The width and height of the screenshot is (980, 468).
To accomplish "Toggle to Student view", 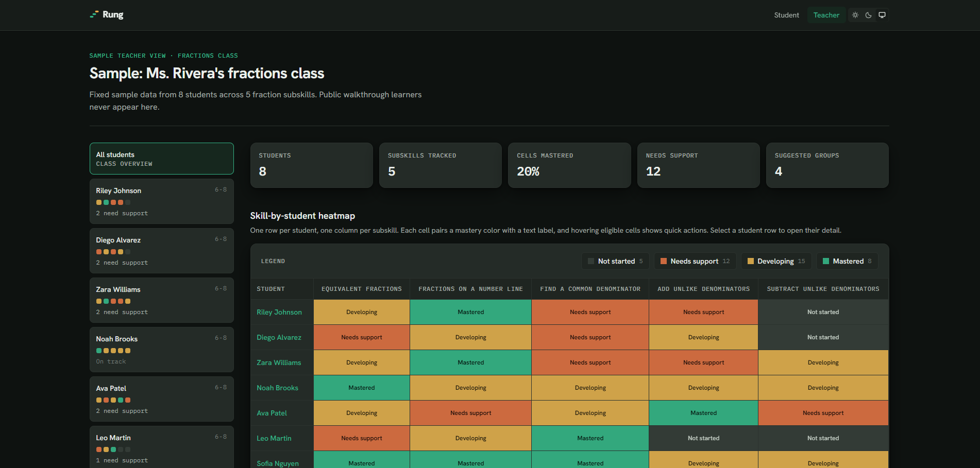I will (x=786, y=15).
